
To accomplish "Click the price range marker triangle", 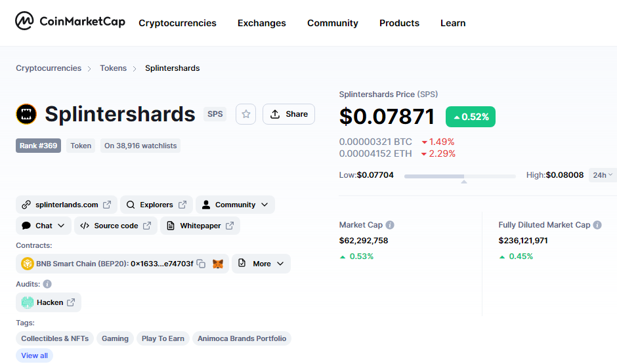I will coord(464,182).
